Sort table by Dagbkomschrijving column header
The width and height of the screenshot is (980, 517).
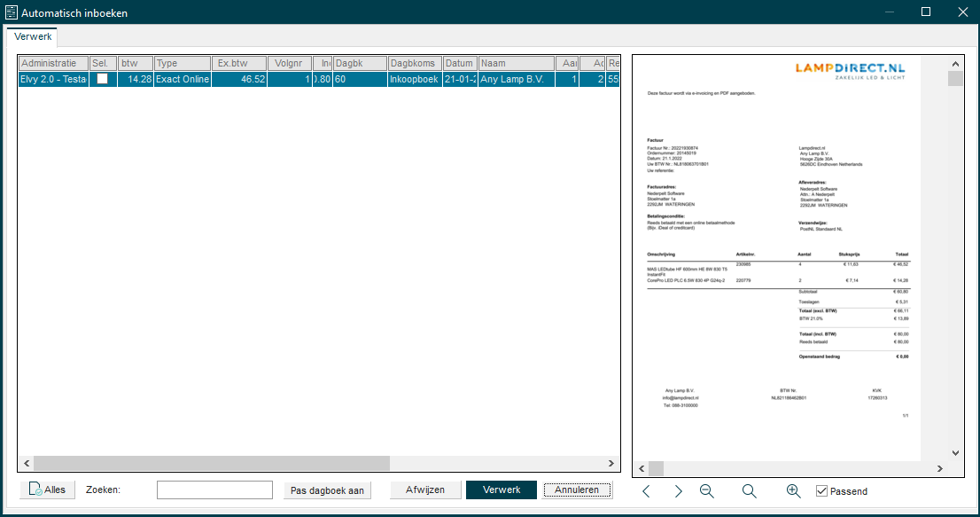click(x=414, y=64)
